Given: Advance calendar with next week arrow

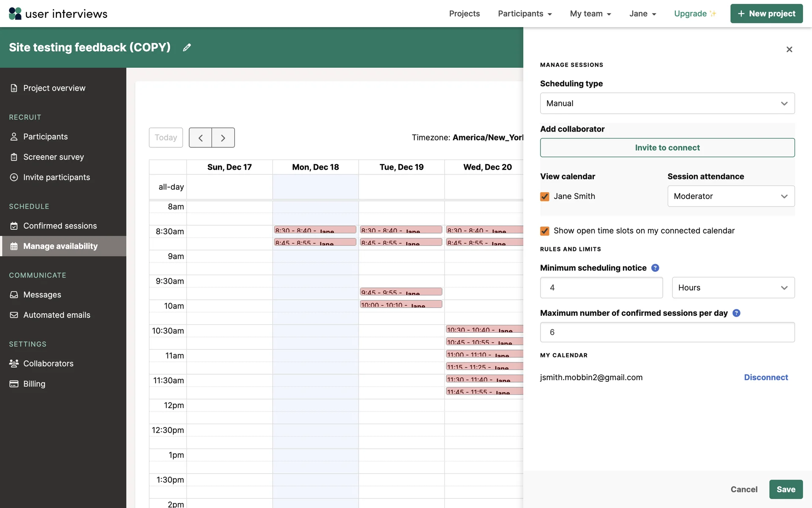Looking at the screenshot, I should tap(223, 138).
